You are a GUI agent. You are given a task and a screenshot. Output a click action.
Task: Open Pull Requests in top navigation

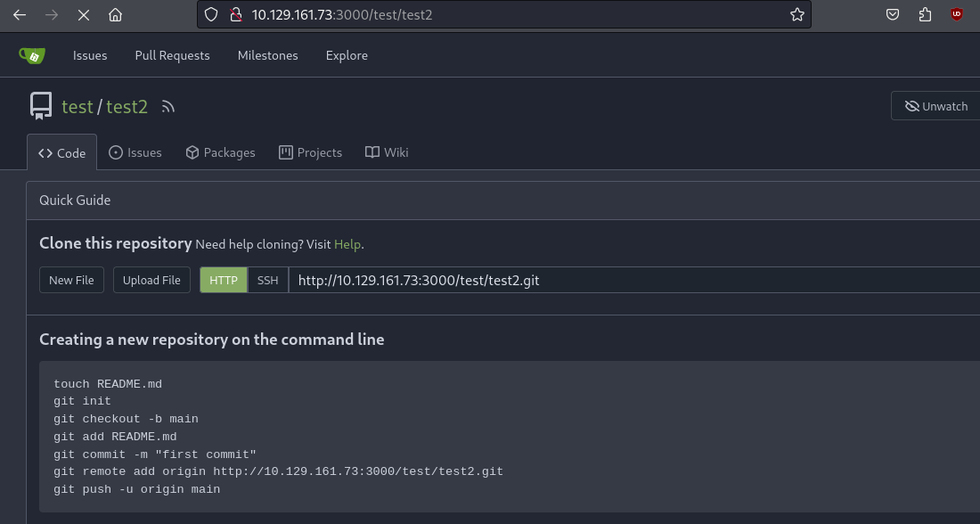point(172,55)
